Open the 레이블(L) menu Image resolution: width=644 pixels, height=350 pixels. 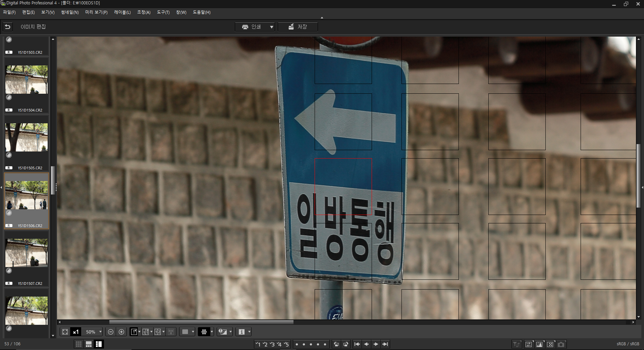(122, 12)
